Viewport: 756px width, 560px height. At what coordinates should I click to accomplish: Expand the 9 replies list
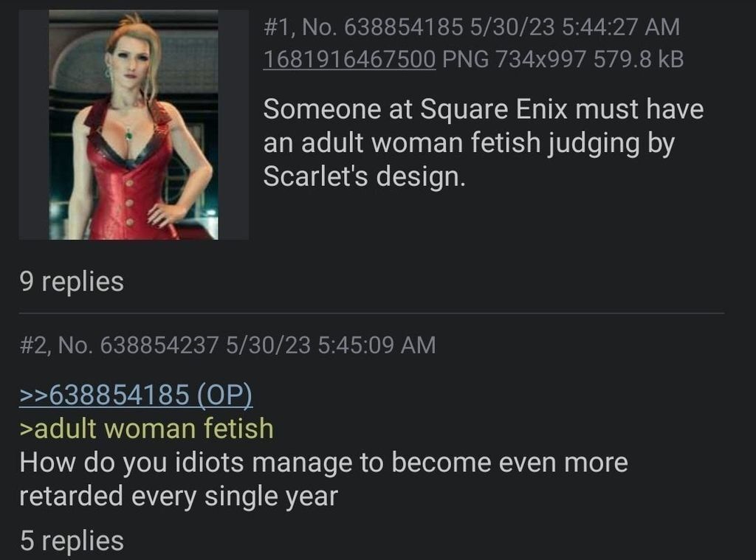pos(72,281)
